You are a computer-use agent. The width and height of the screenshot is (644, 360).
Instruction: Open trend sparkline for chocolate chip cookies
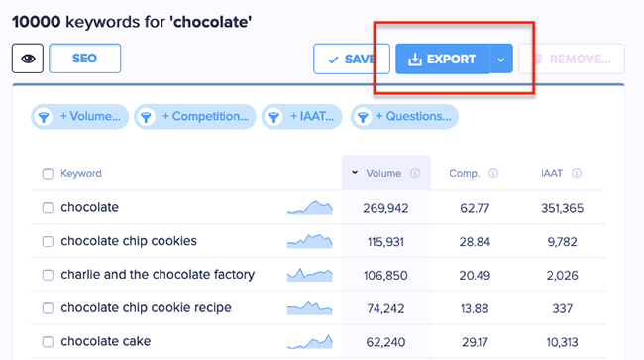[310, 241]
